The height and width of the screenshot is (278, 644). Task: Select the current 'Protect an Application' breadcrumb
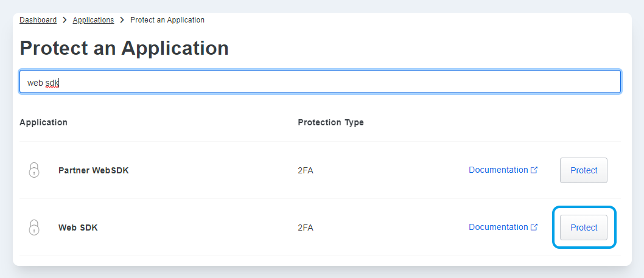[167, 20]
